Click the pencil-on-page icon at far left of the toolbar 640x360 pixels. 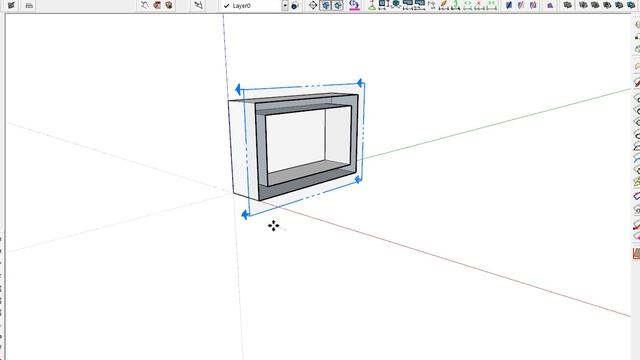click(x=11, y=5)
